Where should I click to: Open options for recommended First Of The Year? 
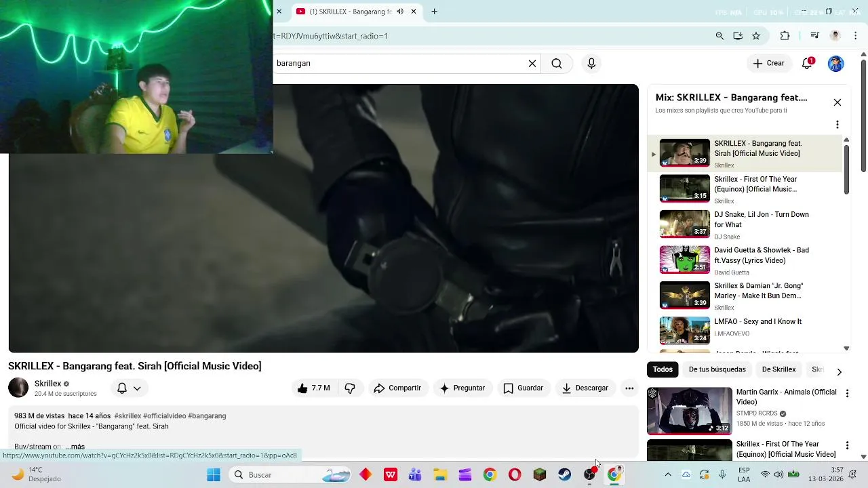847,445
